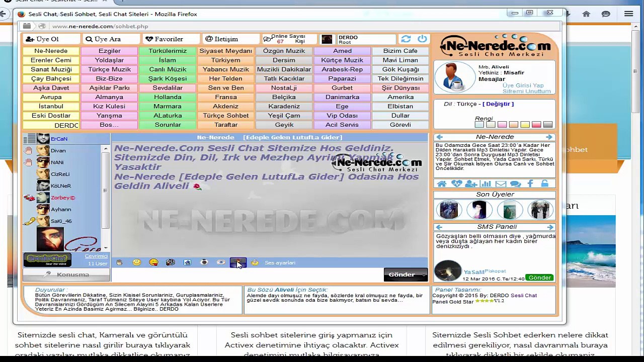Select user Zorbey in the user list
644x362 pixels.
click(62, 198)
